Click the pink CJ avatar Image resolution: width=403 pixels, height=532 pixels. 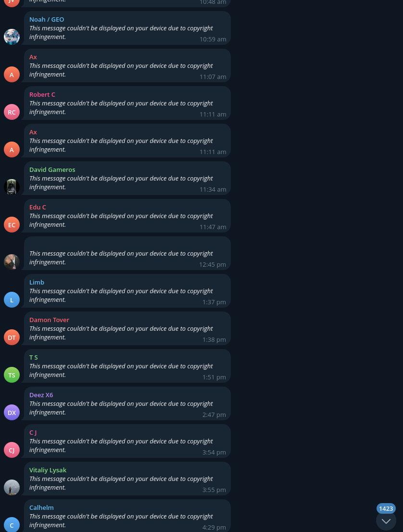pos(12,450)
